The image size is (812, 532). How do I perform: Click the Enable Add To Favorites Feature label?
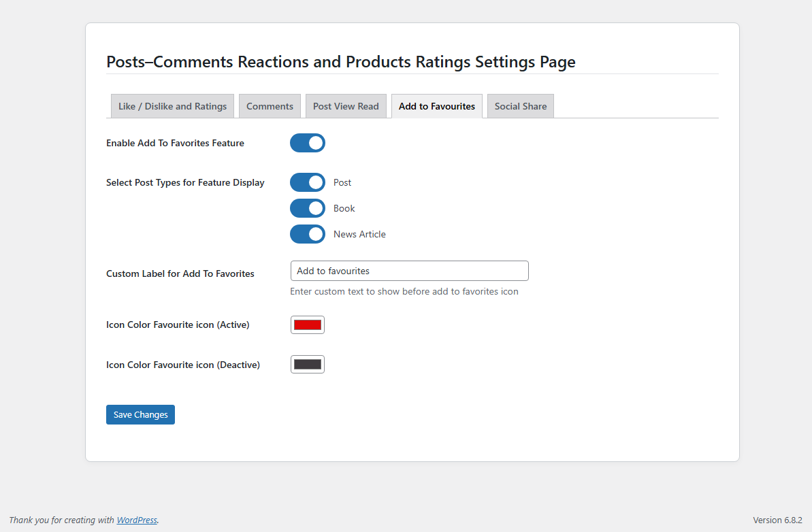point(175,143)
